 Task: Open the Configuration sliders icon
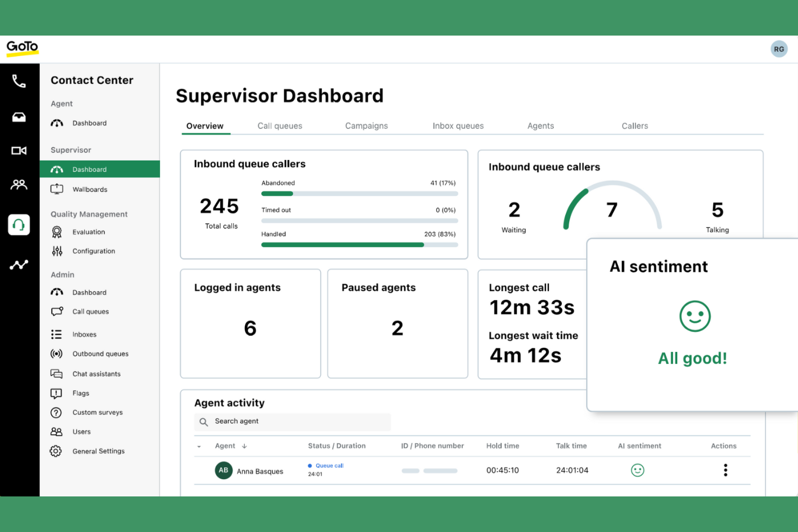coord(57,251)
